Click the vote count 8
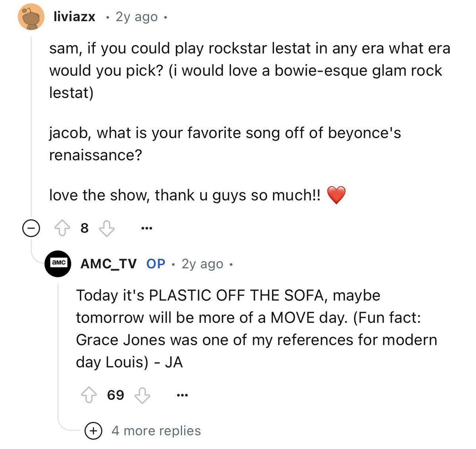This screenshot has width=476, height=449. coord(84,228)
